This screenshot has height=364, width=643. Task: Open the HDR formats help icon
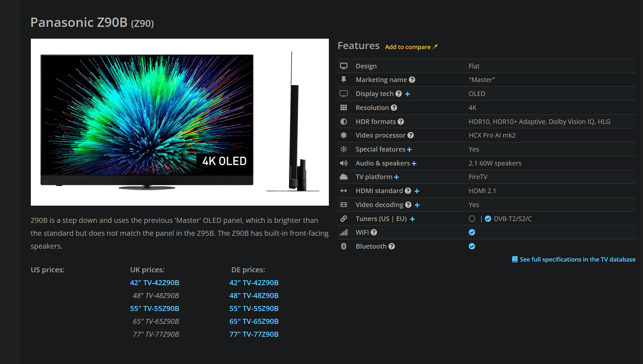(401, 122)
